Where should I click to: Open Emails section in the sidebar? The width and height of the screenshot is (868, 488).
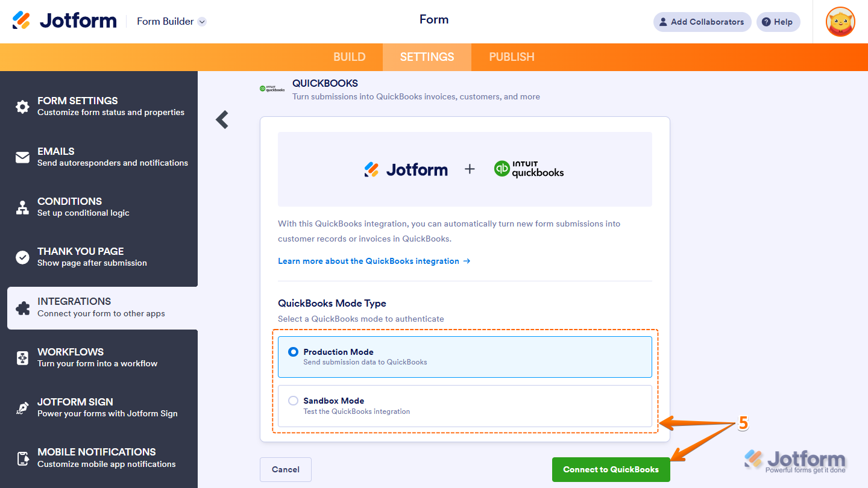pyautogui.click(x=99, y=157)
